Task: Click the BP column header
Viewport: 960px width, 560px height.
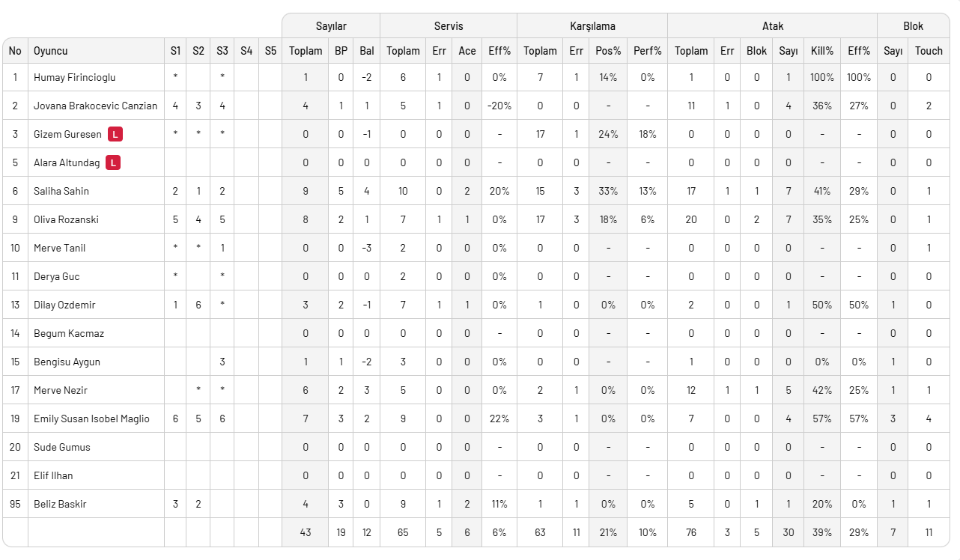Action: 341,51
